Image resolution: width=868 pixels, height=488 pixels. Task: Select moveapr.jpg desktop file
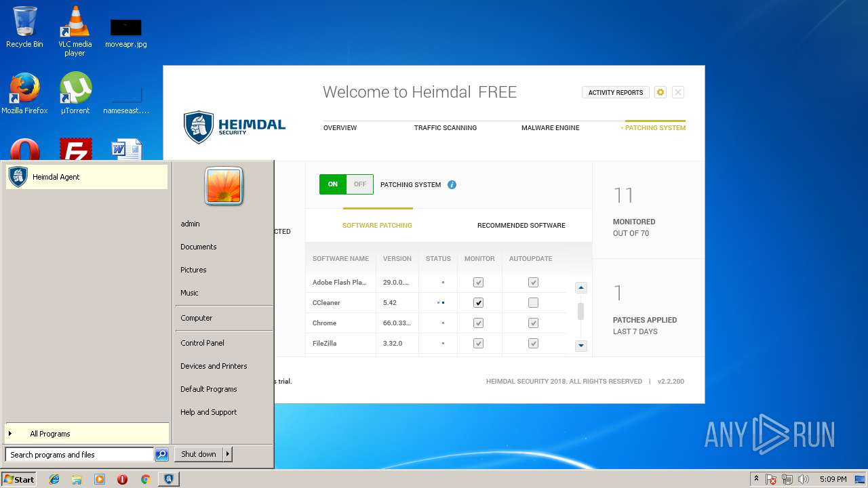[125, 33]
